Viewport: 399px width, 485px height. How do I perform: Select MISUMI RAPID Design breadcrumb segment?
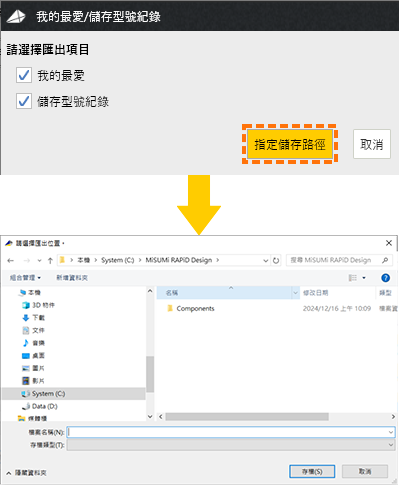click(179, 260)
